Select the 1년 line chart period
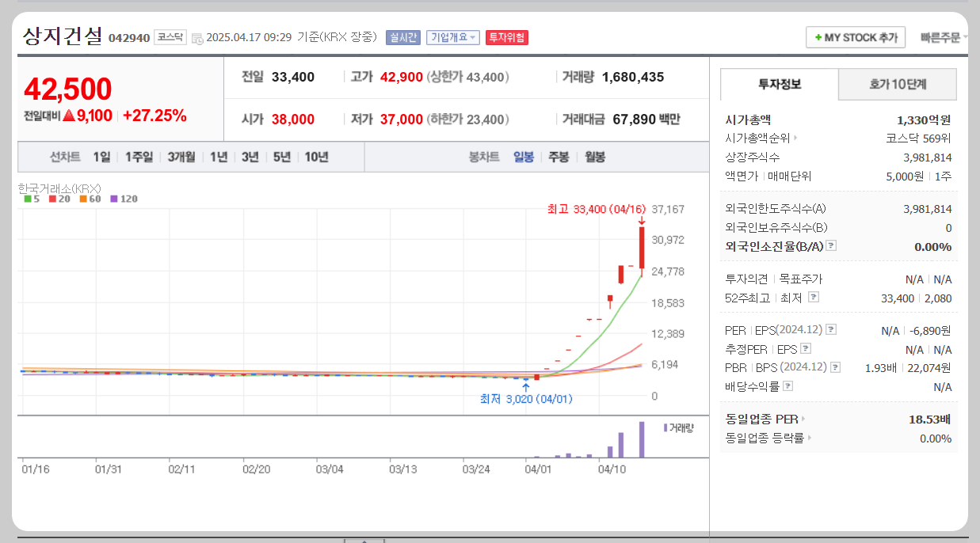980x543 pixels. coord(219,157)
